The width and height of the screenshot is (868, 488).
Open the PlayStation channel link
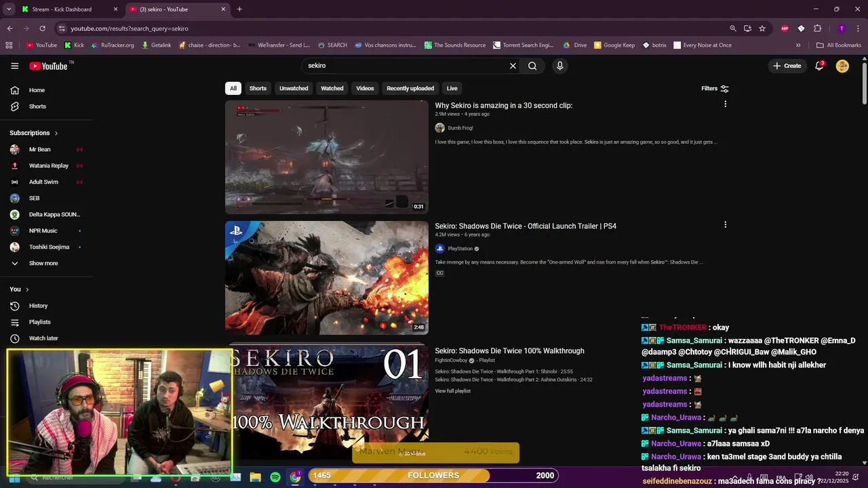click(x=460, y=249)
